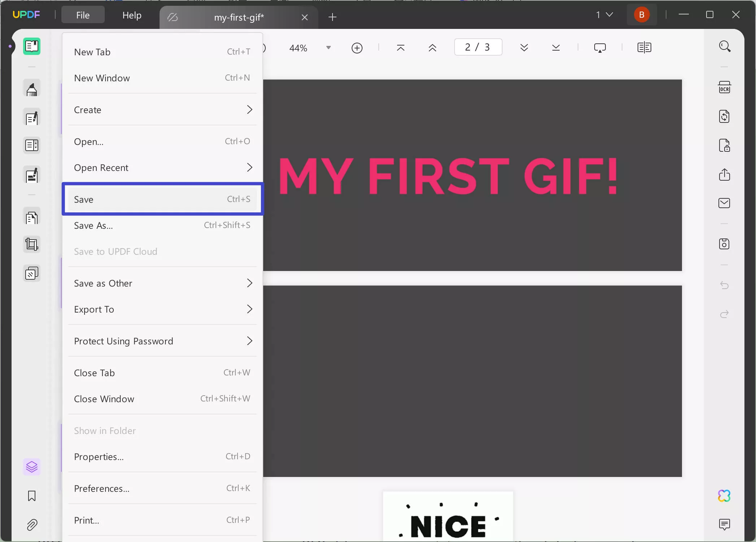Open a new tab with the plus button

pos(332,17)
